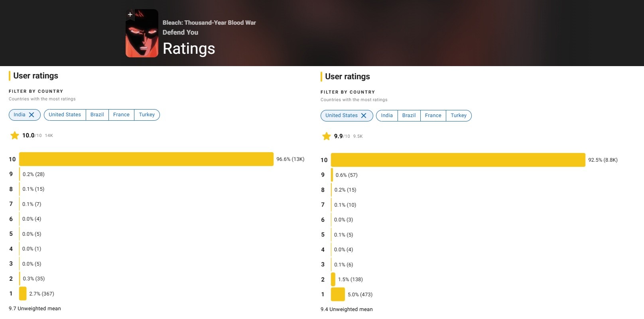
Task: Click the gold star beside the 10.0 rating
Action: point(15,135)
